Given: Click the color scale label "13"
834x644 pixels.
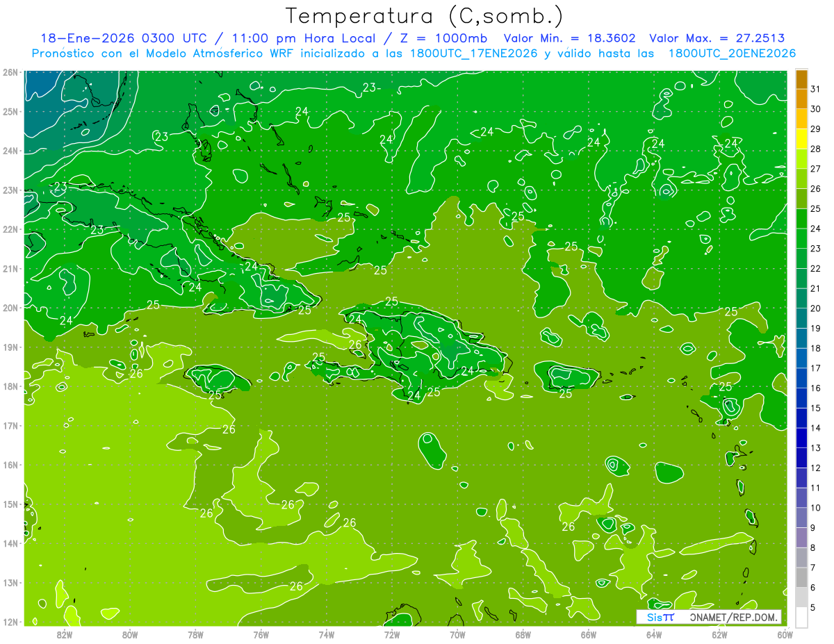Looking at the screenshot, I should 815,448.
